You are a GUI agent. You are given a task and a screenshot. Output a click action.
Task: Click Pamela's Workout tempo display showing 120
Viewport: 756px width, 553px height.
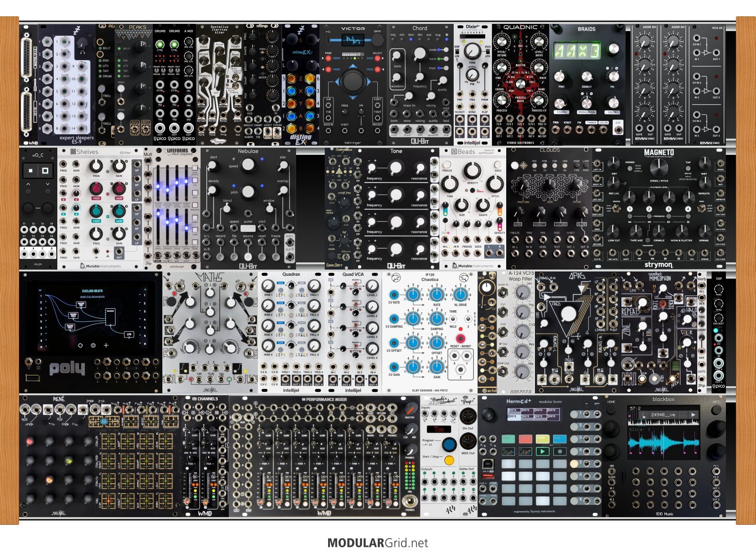point(438,429)
